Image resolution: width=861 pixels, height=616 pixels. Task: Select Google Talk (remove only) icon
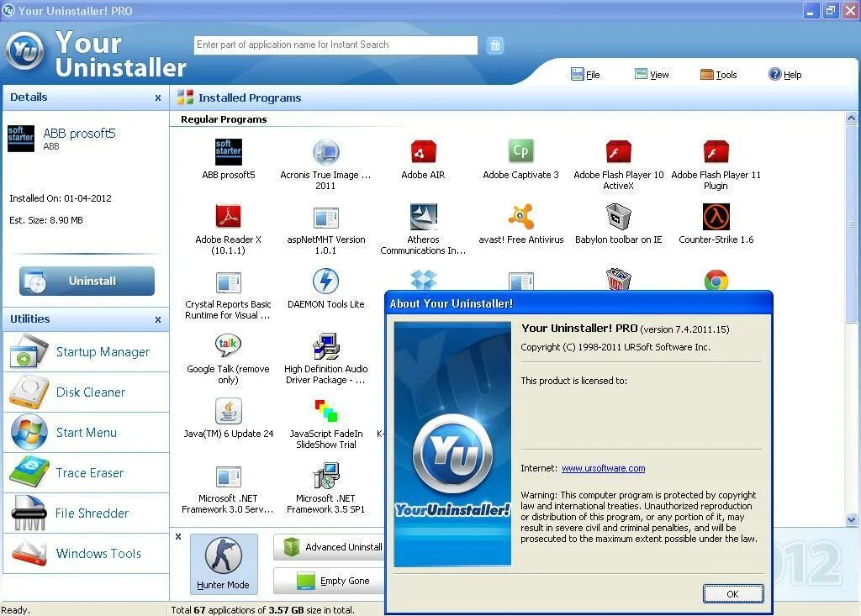[229, 345]
